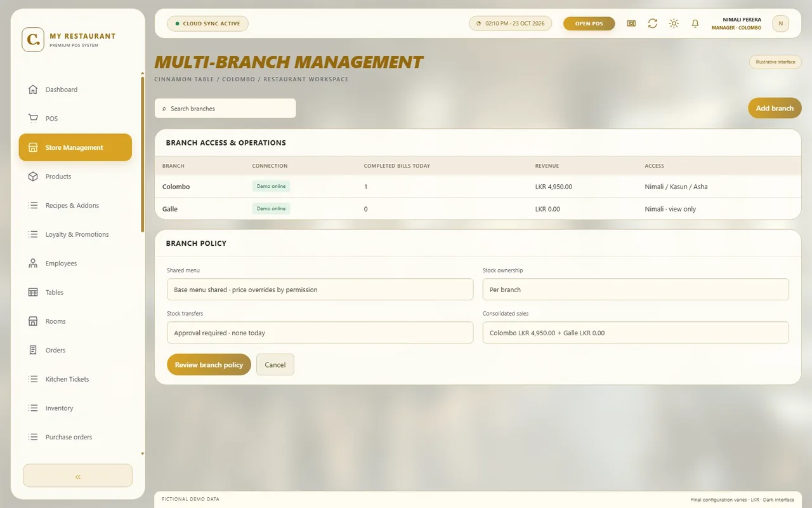Image resolution: width=812 pixels, height=508 pixels.
Task: Click the Nimali / Kasun / Asha cell
Action: pos(676,187)
